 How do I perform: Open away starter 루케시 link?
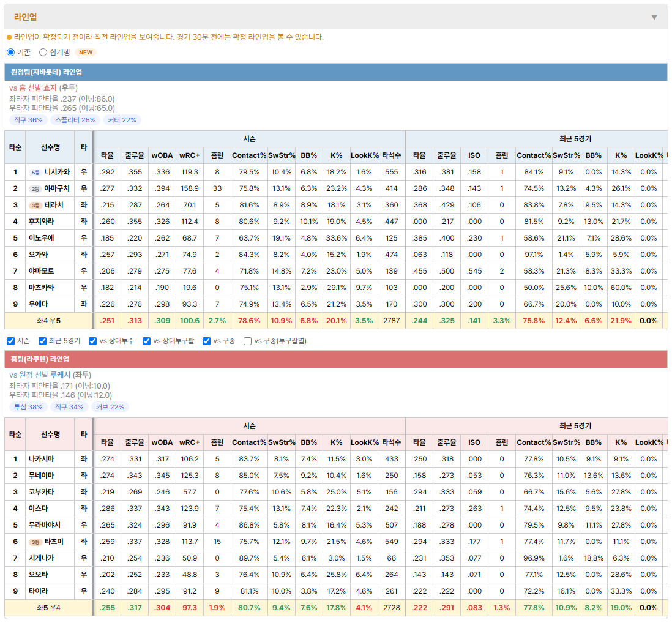coord(61,375)
